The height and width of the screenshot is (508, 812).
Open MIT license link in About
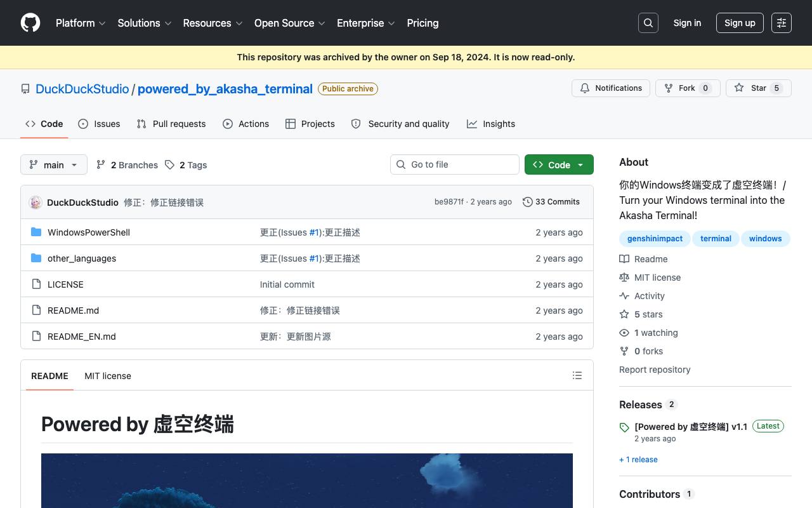pos(650,277)
